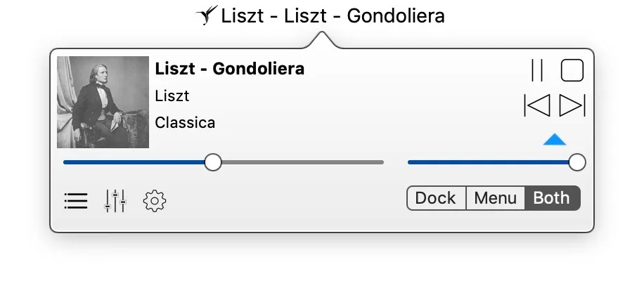Skip to the next track
The image size is (644, 288).
click(x=572, y=105)
